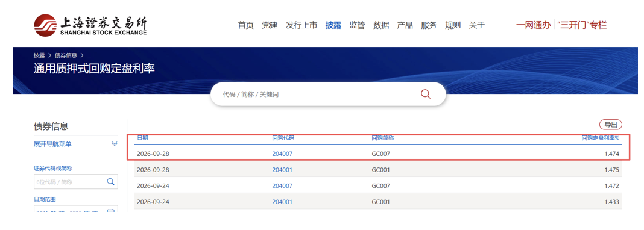The image size is (644, 230).
Task: Open the 规则 menu item
Action: point(453,25)
